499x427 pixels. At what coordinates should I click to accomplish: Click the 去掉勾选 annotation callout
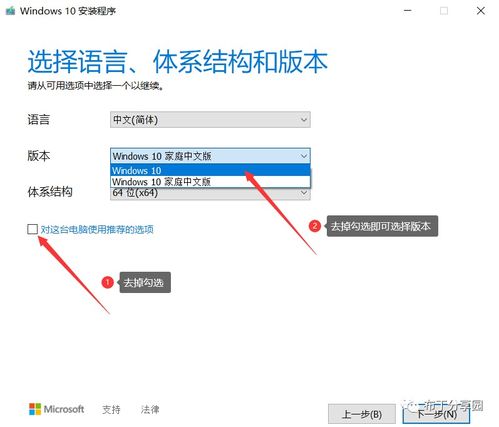click(x=145, y=283)
